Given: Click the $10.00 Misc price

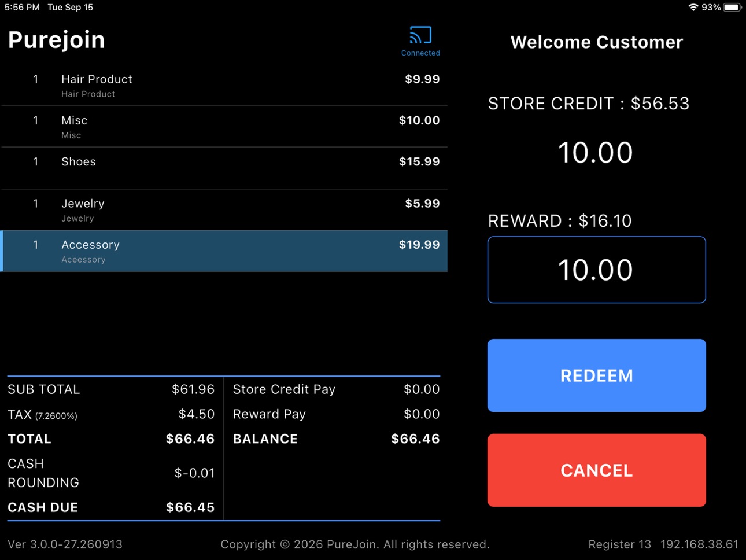Looking at the screenshot, I should point(419,120).
